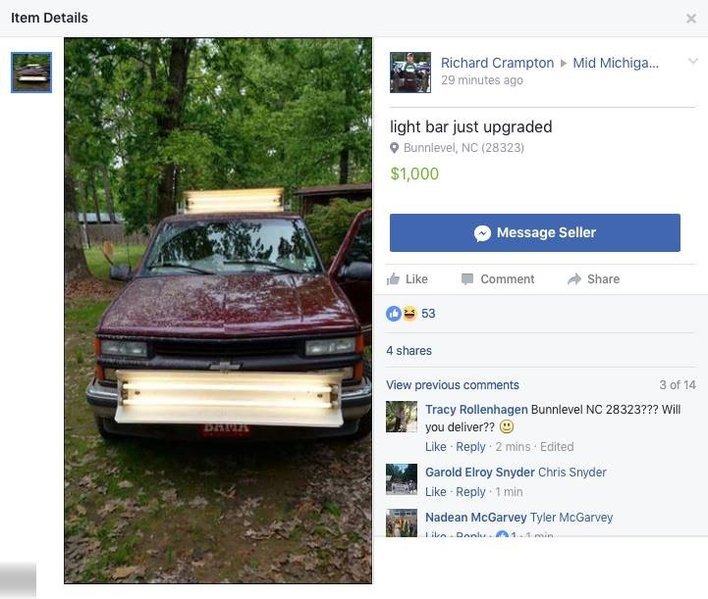Open the main truck photo
This screenshot has width=708, height=599.
point(218,311)
